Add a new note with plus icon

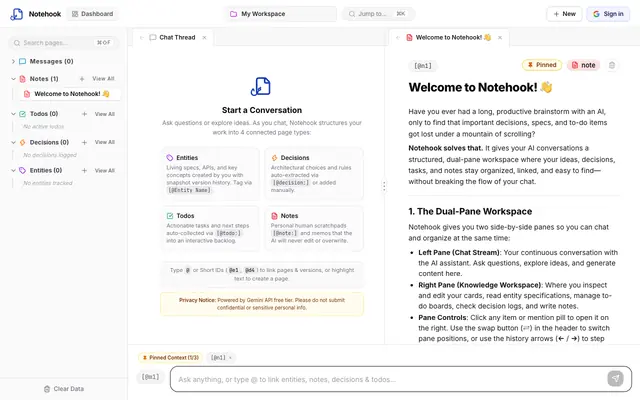click(82, 79)
